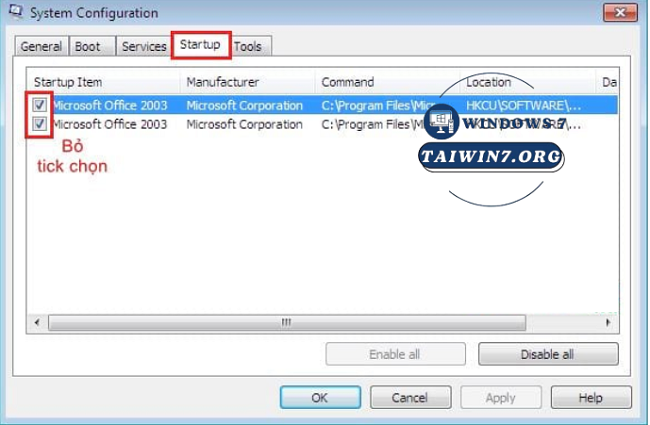Switch to the General tab
The width and height of the screenshot is (650, 425).
click(41, 46)
